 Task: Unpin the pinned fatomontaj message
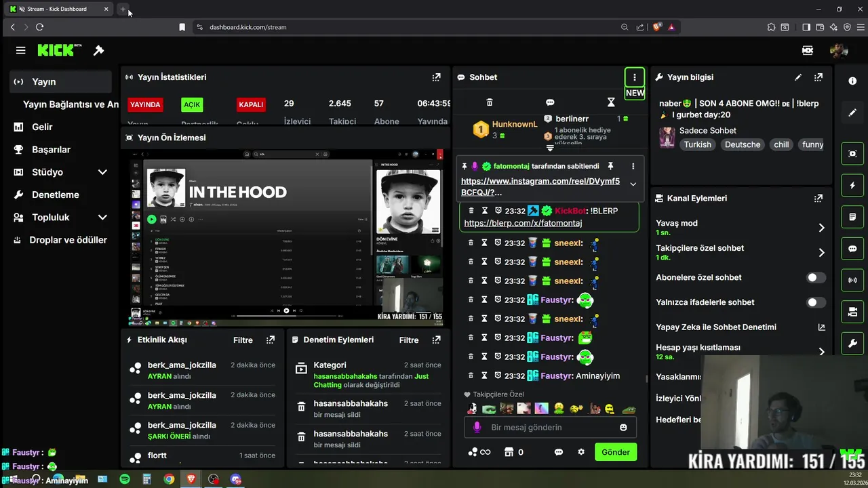pyautogui.click(x=610, y=166)
